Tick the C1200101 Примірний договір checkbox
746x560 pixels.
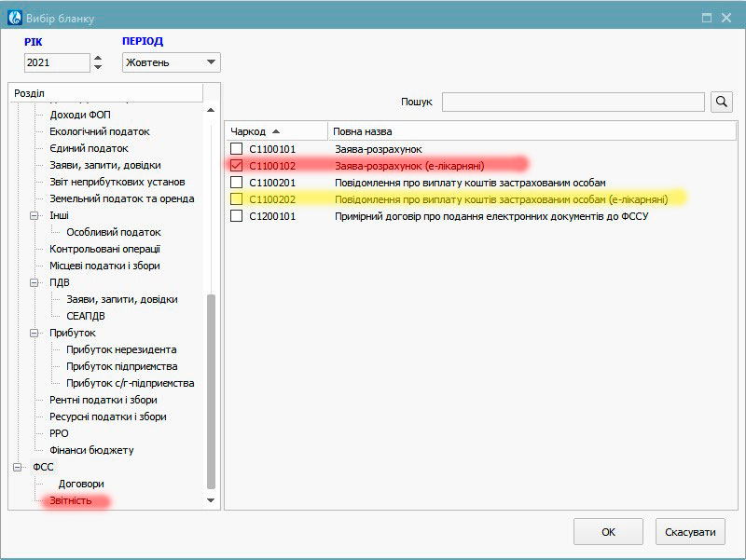tap(237, 216)
